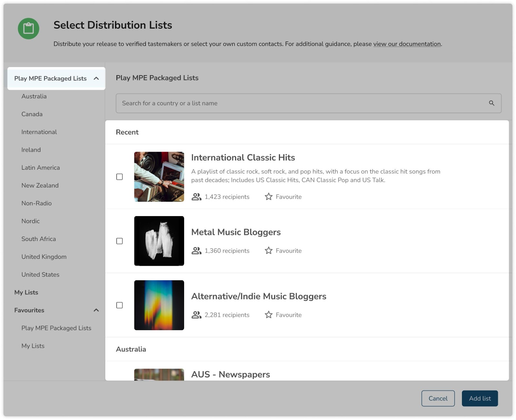This screenshot has height=420, width=516.
Task: Click the Metal Music Bloggers thumbnail
Action: pos(159,241)
